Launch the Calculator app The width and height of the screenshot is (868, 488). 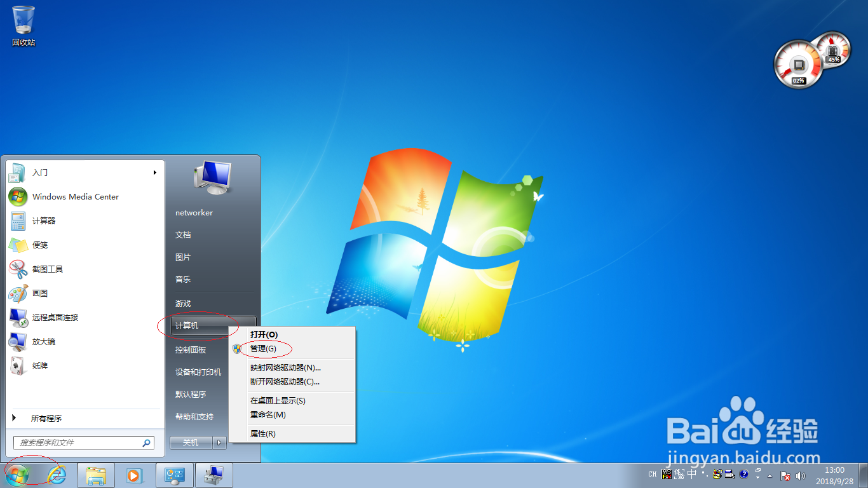[86, 221]
